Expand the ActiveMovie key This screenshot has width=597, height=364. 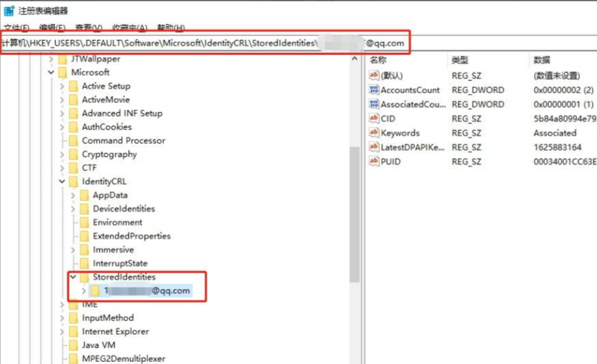[x=62, y=99]
